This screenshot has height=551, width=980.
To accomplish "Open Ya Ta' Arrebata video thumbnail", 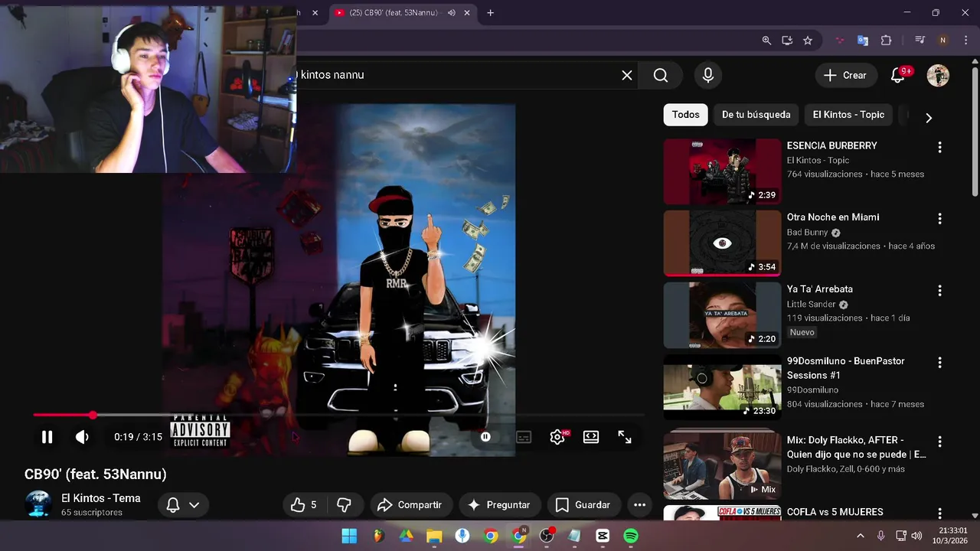I will 722,315.
